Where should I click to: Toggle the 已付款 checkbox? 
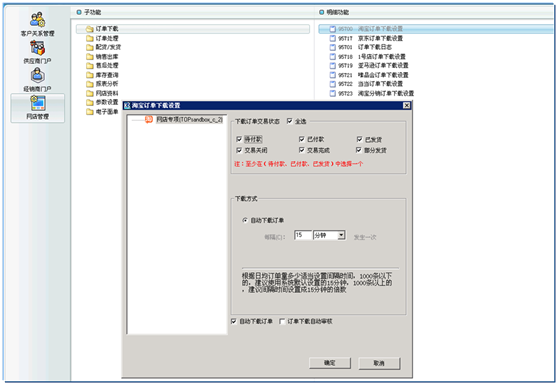click(302, 139)
